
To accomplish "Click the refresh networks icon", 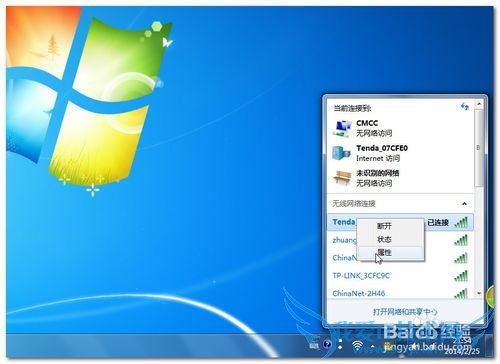I will 465,107.
